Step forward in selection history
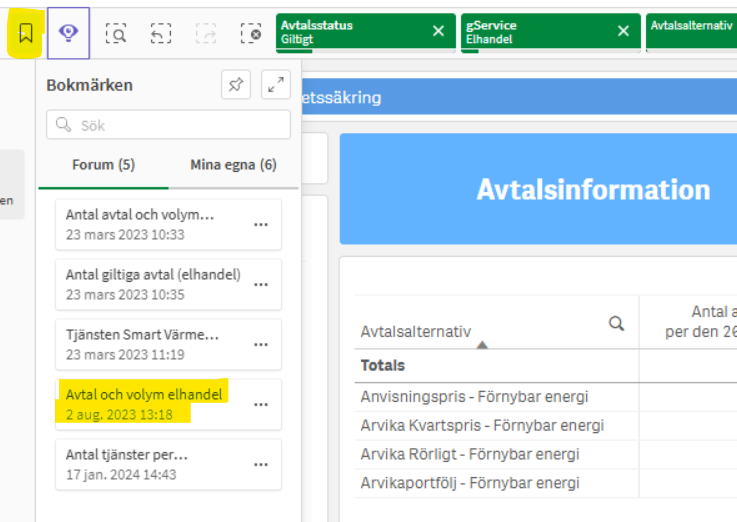The width and height of the screenshot is (737, 522). [x=206, y=33]
